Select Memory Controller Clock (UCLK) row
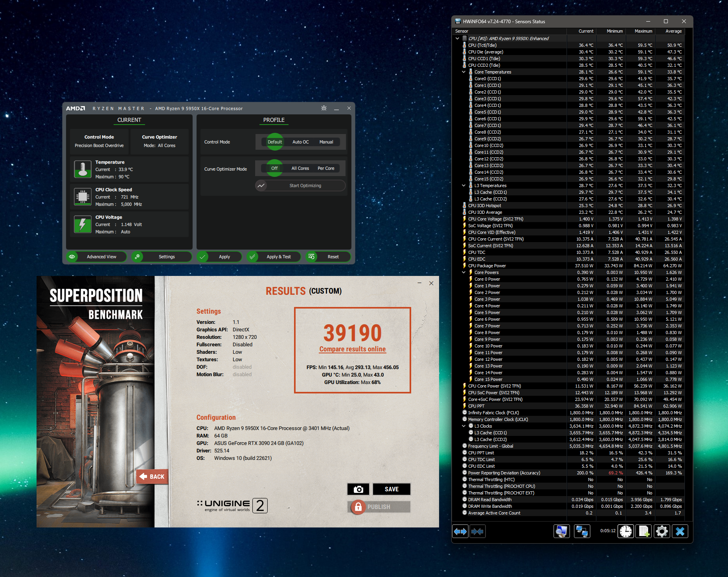This screenshot has height=577, width=728. click(x=568, y=419)
